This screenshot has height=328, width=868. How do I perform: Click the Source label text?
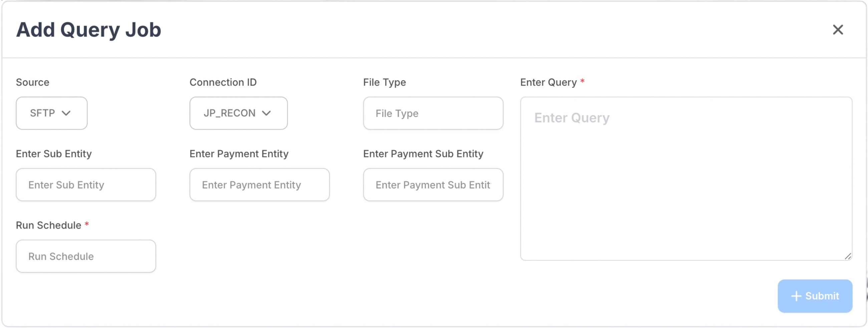click(32, 82)
